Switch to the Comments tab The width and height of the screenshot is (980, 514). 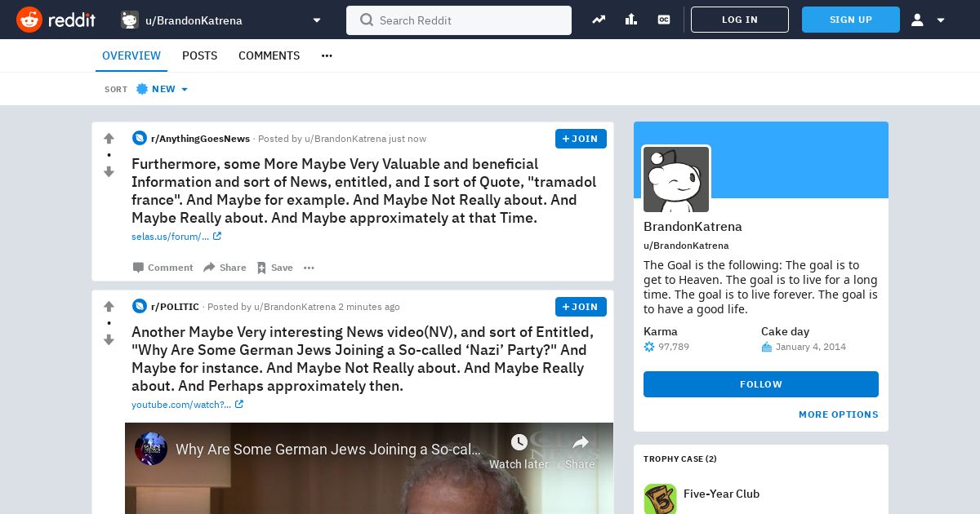click(269, 55)
